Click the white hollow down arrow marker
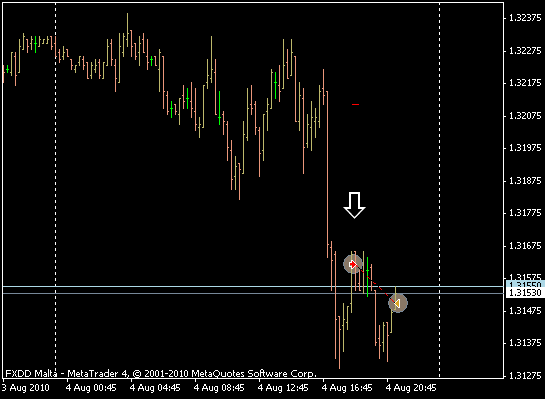The height and width of the screenshot is (399, 545). pyautogui.click(x=354, y=205)
